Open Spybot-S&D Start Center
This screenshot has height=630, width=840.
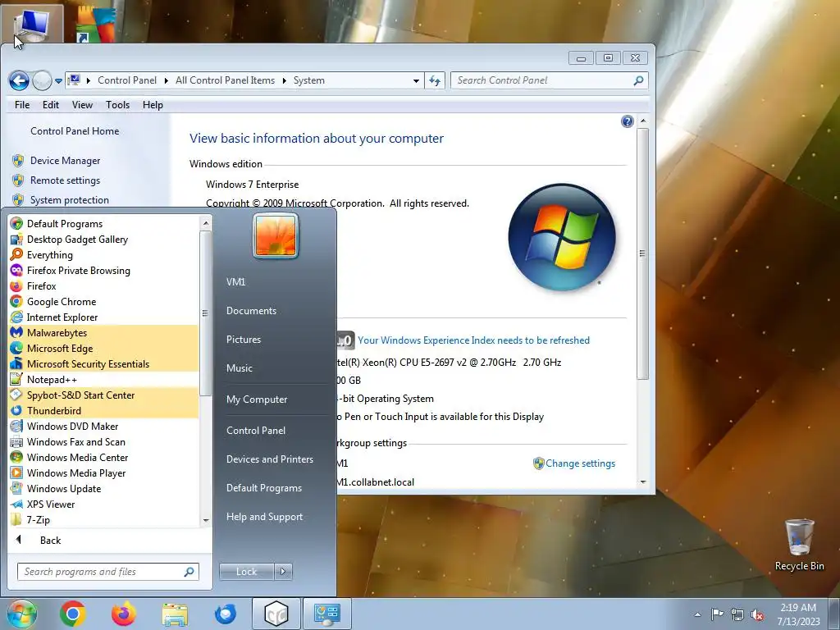[x=103, y=395]
